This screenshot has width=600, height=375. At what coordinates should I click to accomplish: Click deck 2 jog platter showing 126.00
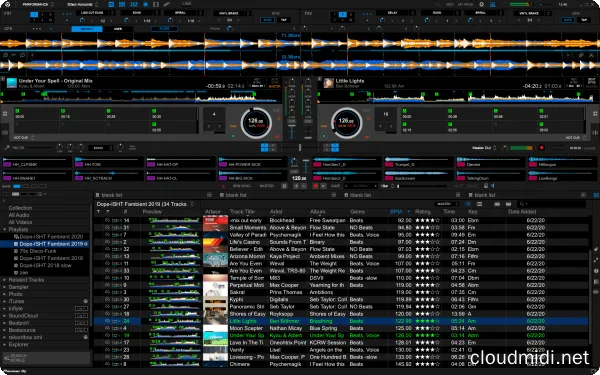346,123
